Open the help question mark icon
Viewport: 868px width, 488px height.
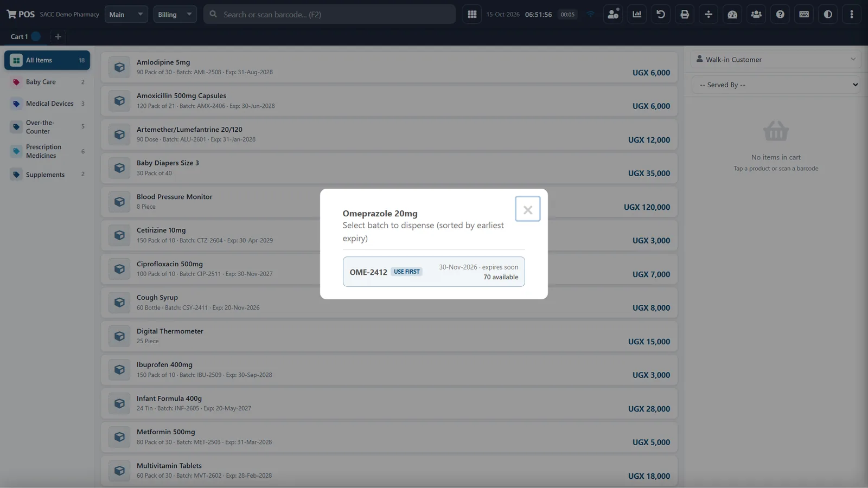[780, 15]
